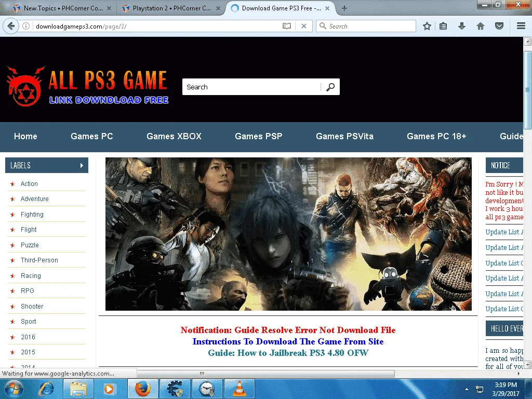
Task: Open a new tab with plus button
Action: pos(344,8)
